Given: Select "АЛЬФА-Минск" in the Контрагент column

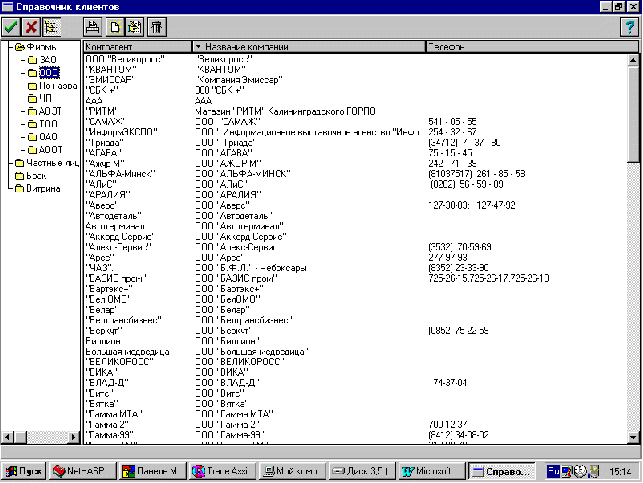Looking at the screenshot, I should [x=121, y=173].
